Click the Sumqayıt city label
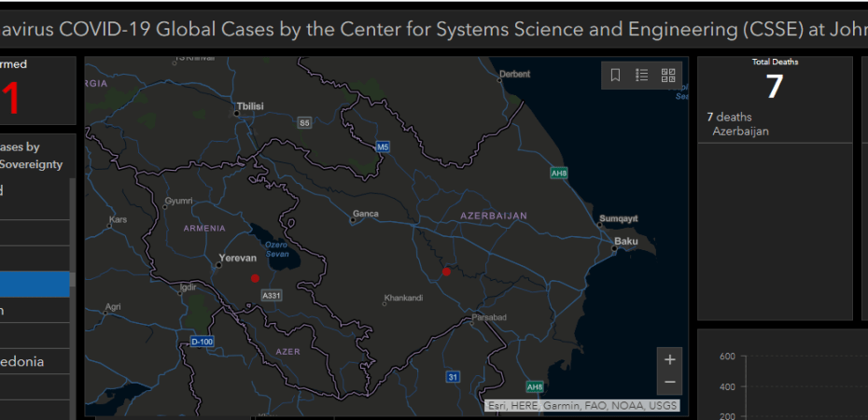Screen dimensions: 868x420 [618, 217]
